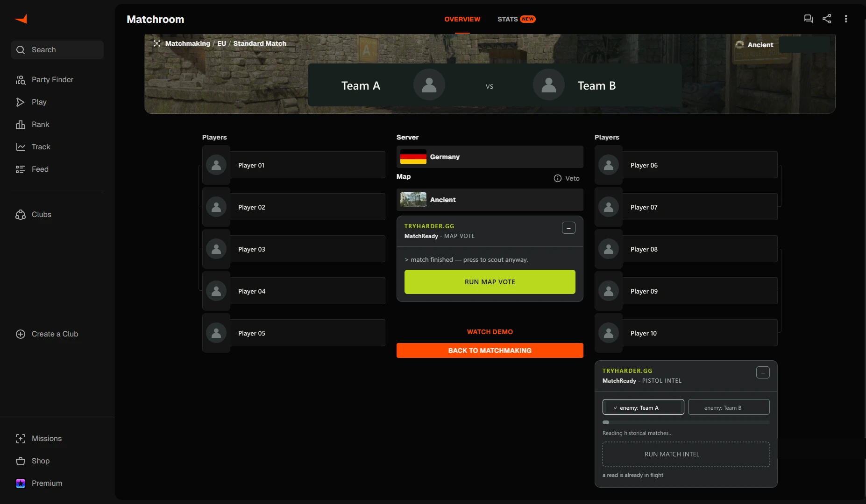The image size is (866, 504).
Task: Click the Ancient map thumbnail
Action: tap(413, 200)
